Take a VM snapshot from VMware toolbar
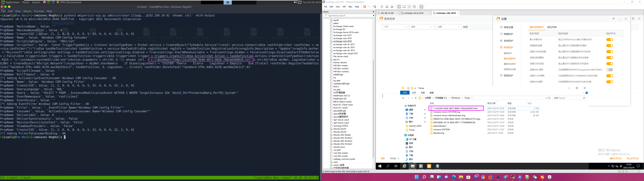Viewport: 644px width, 181px height. 382,7
